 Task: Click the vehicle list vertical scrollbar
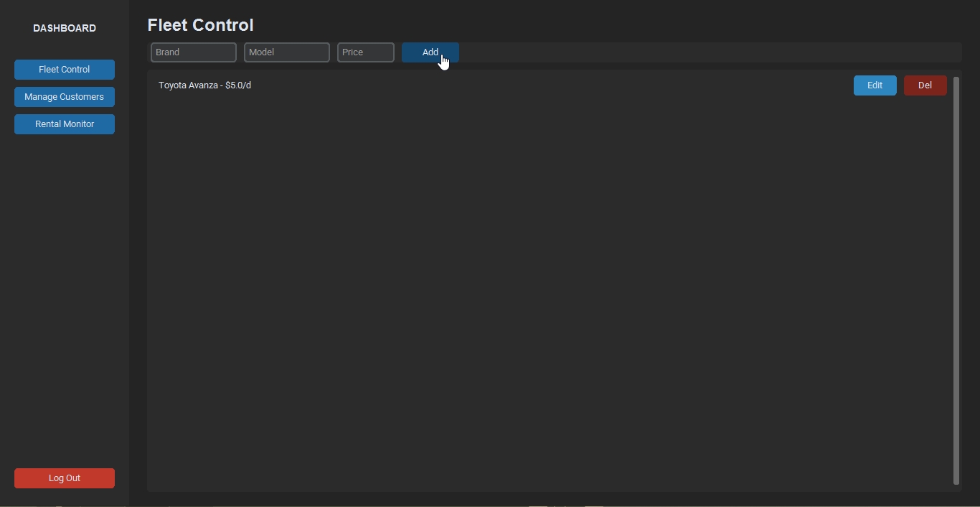tap(956, 280)
